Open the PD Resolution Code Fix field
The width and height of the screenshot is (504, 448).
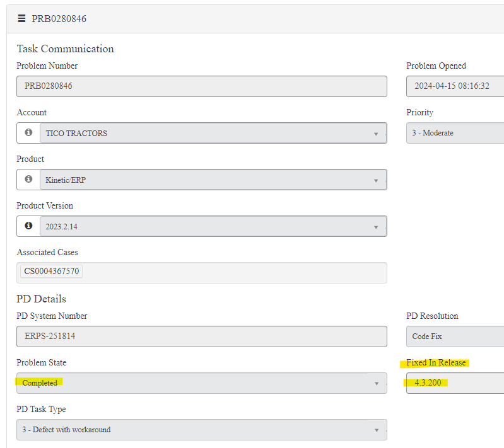[x=454, y=336]
